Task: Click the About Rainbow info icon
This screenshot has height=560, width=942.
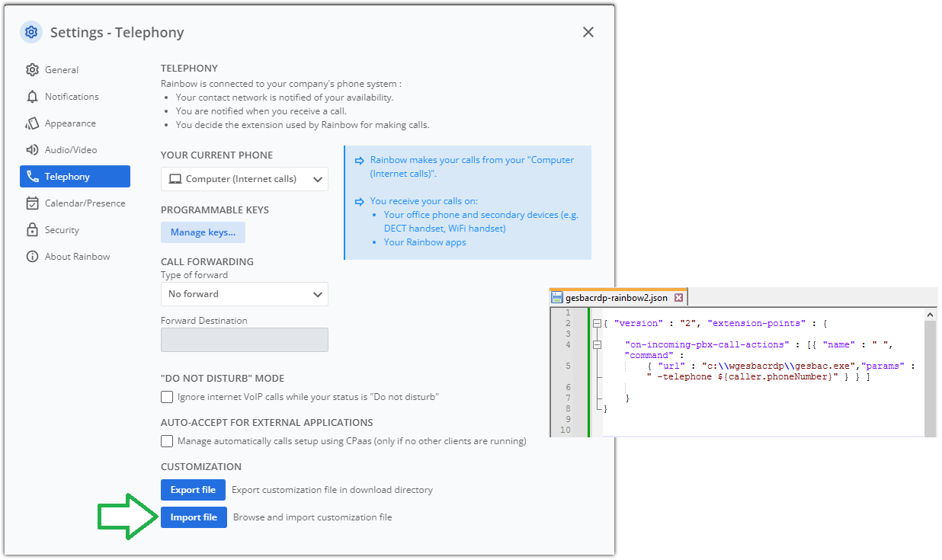Action: coord(32,257)
